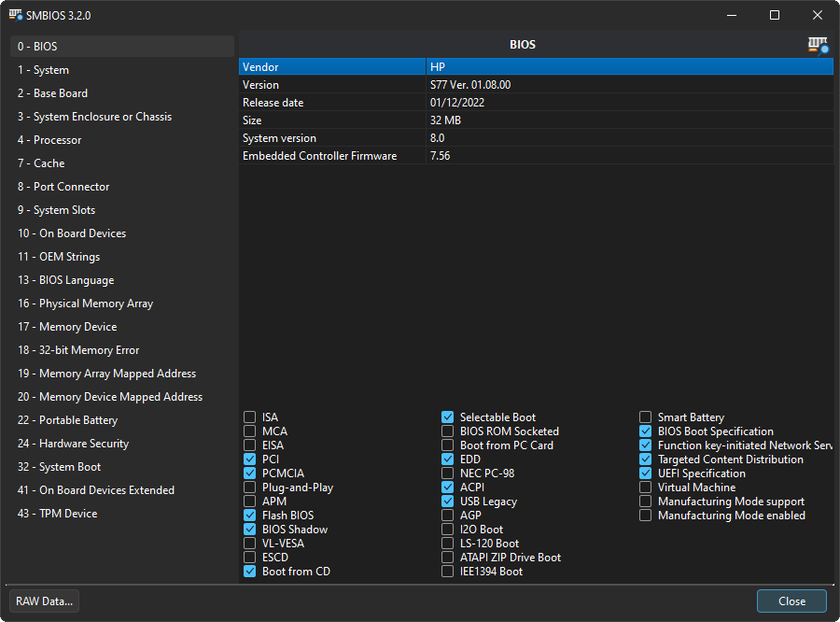This screenshot has height=622, width=840.
Task: Uncheck the ACPI checkbox
Action: pos(447,487)
